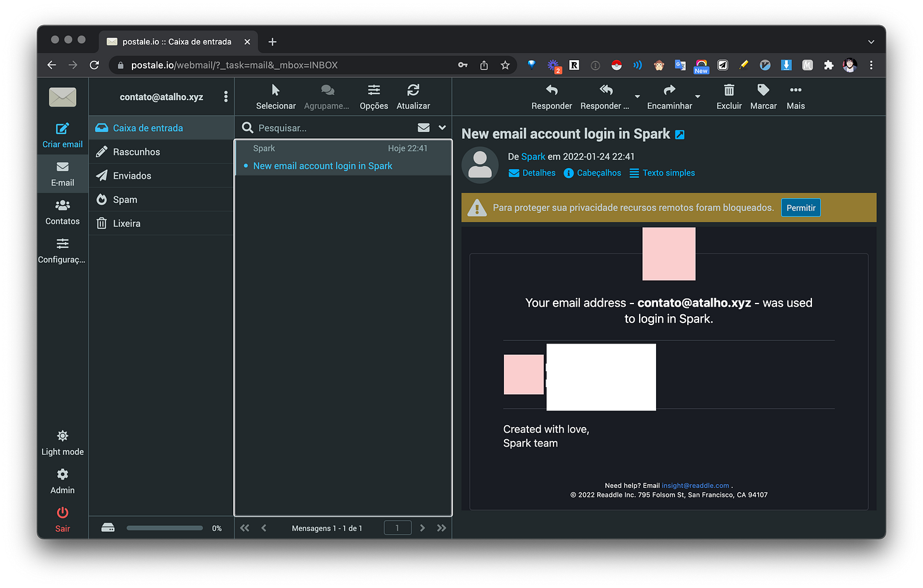
Task: Click the sender avatar image
Action: coord(480,164)
